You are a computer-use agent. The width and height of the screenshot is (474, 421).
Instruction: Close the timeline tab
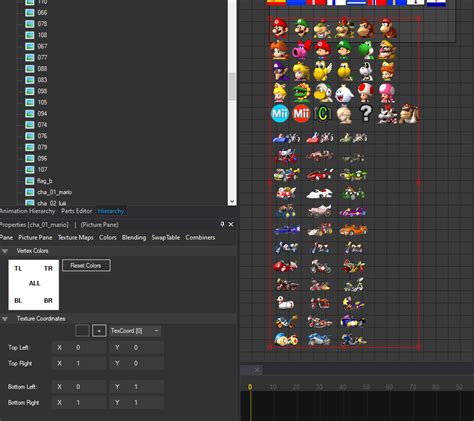(257, 370)
